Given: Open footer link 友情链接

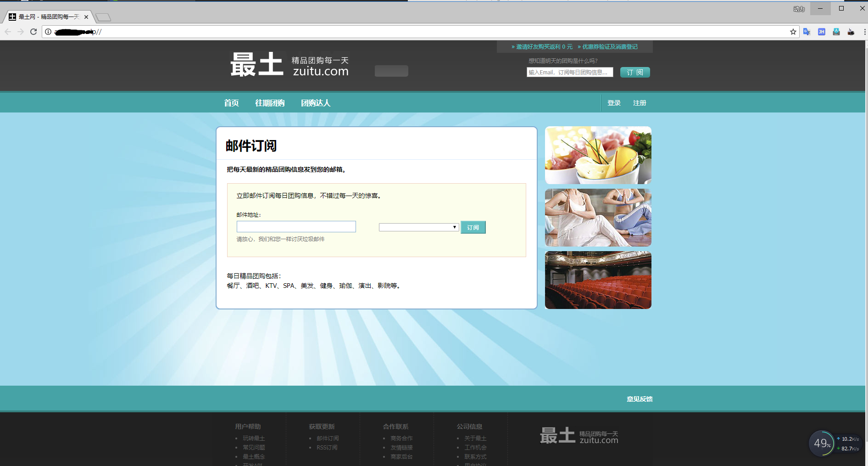Looking at the screenshot, I should pos(401,448).
